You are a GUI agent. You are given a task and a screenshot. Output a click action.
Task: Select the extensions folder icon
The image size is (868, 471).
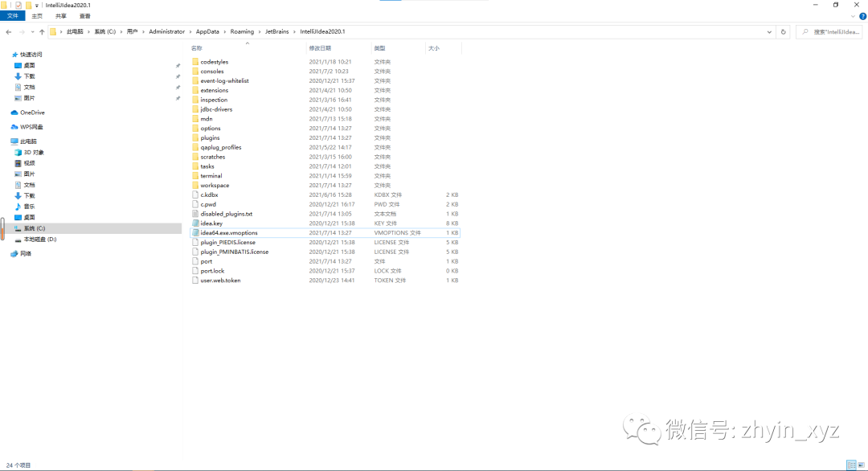pos(194,90)
